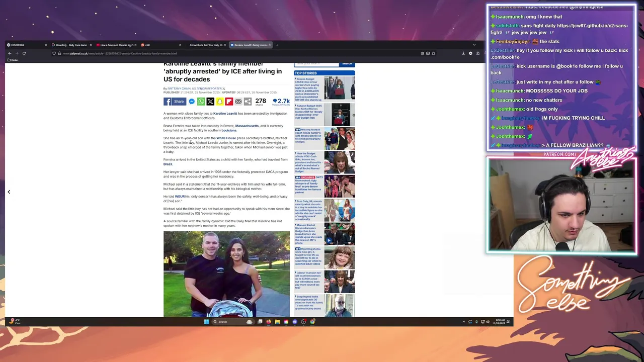Reload the Daily Mail page
This screenshot has height=362, width=644.
tap(24, 53)
